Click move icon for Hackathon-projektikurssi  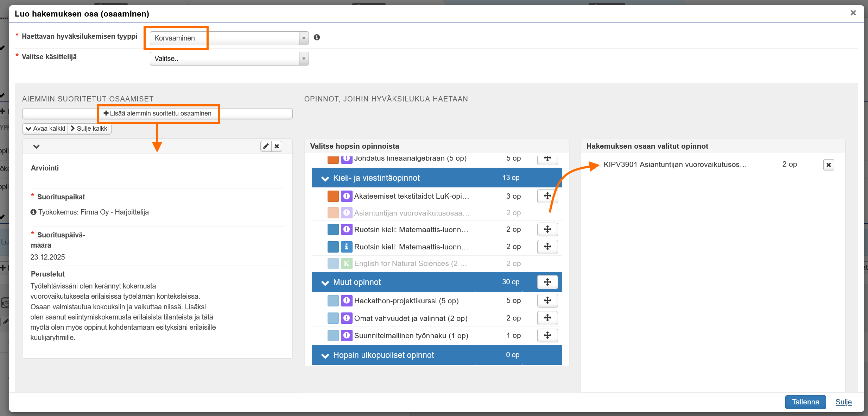click(x=547, y=300)
